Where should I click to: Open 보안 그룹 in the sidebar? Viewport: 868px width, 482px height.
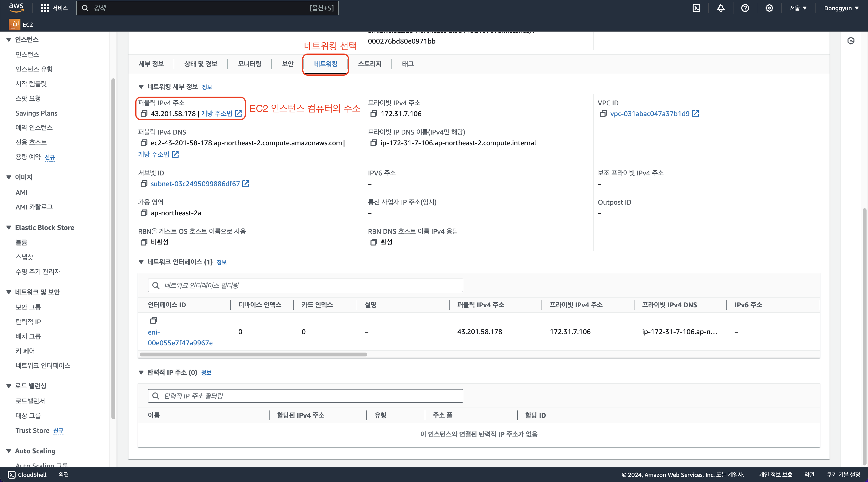pos(28,307)
